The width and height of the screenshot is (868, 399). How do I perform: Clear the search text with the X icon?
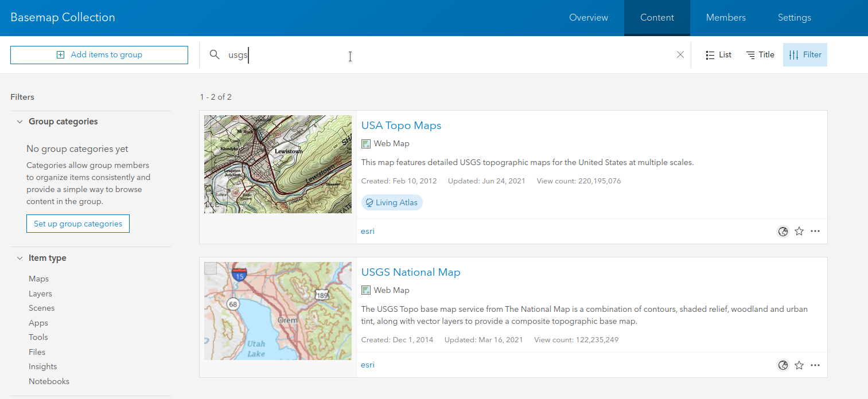680,55
